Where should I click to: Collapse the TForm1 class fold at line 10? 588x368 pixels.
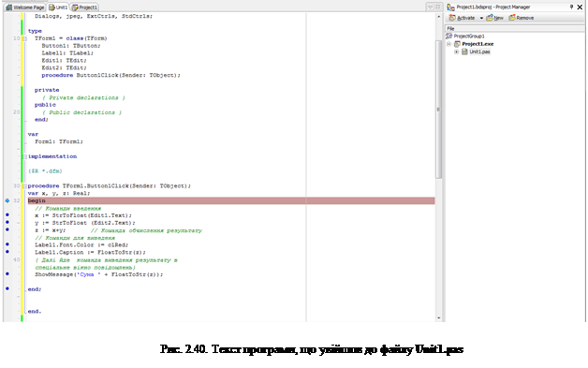pos(24,38)
